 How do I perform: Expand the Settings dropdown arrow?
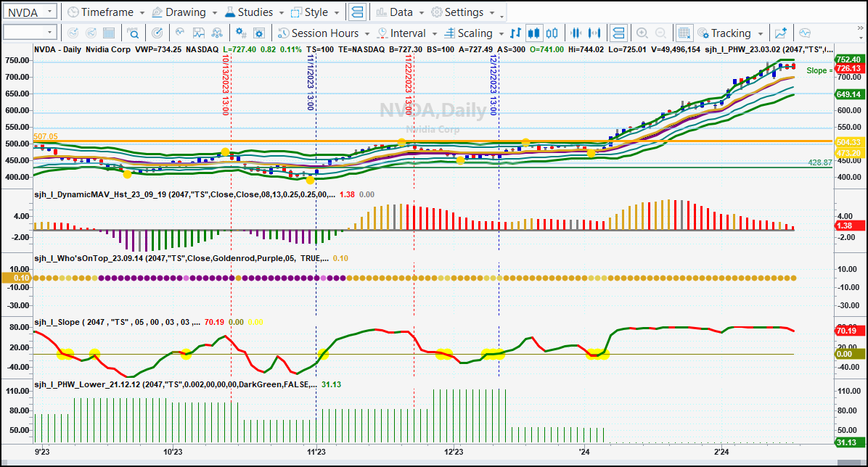(492, 13)
